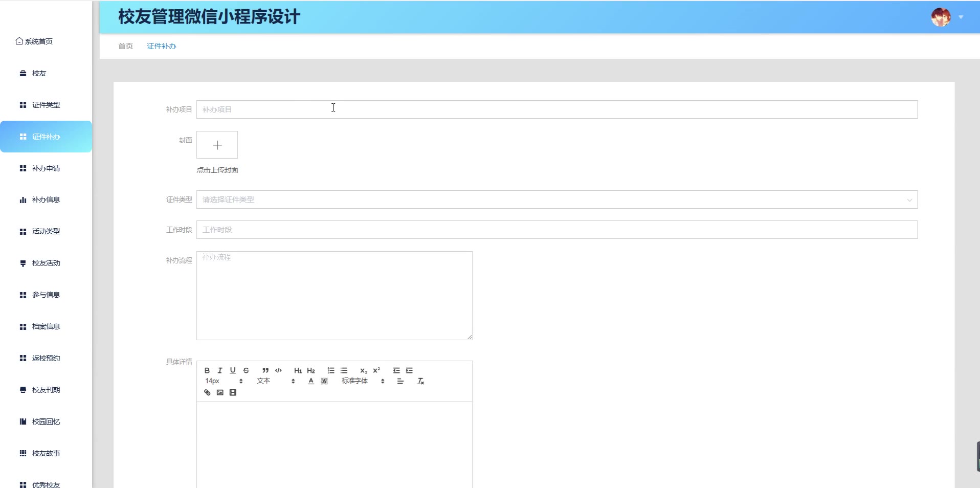Screen dimensions: 980x488
Task: Focus the 补办流程 text area
Action: pyautogui.click(x=335, y=296)
